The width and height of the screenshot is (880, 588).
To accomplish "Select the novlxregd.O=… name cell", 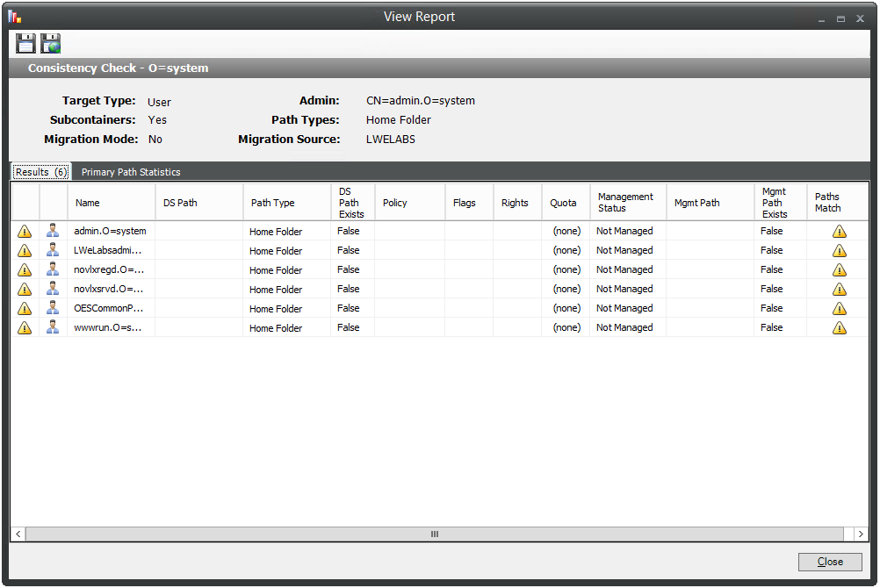I will click(x=112, y=269).
